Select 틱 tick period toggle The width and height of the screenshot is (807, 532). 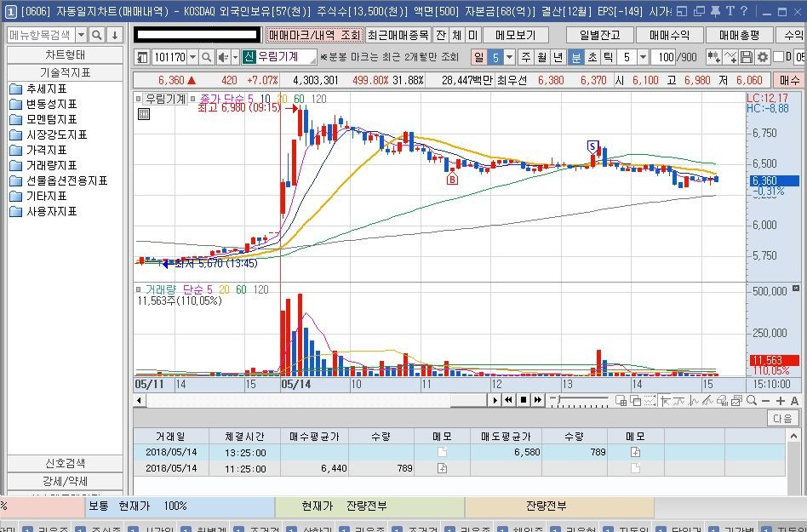tap(609, 57)
